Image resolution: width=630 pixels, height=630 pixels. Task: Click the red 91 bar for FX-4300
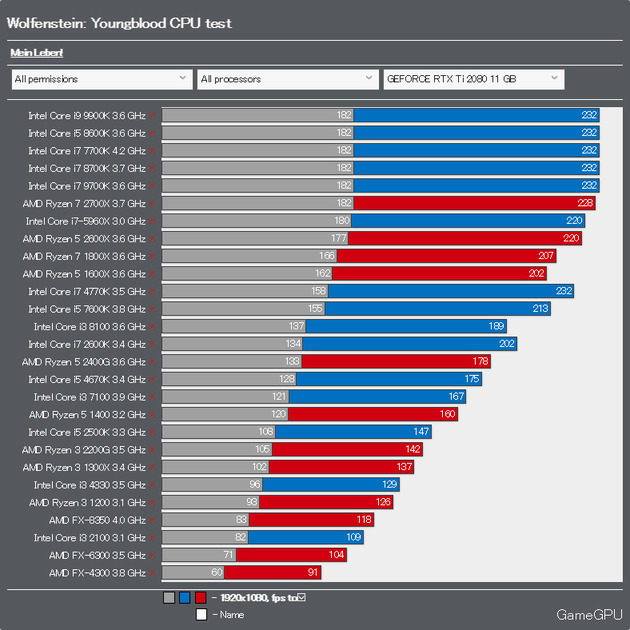(272, 573)
